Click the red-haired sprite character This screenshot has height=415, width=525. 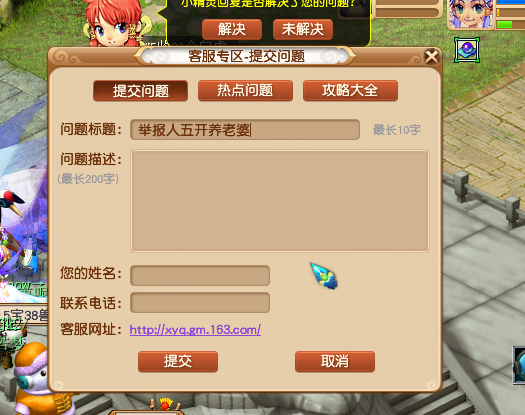115,23
